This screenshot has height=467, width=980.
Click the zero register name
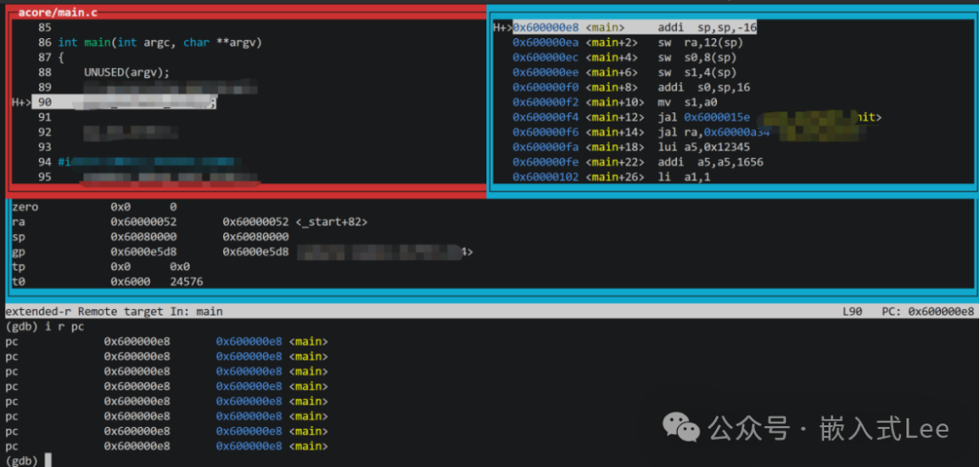pos(24,208)
